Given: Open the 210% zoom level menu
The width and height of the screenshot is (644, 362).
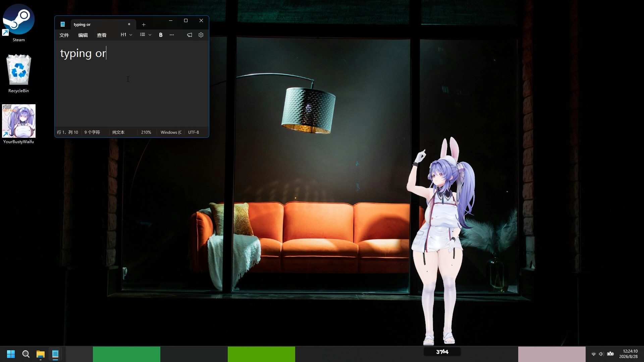Looking at the screenshot, I should [x=146, y=132].
